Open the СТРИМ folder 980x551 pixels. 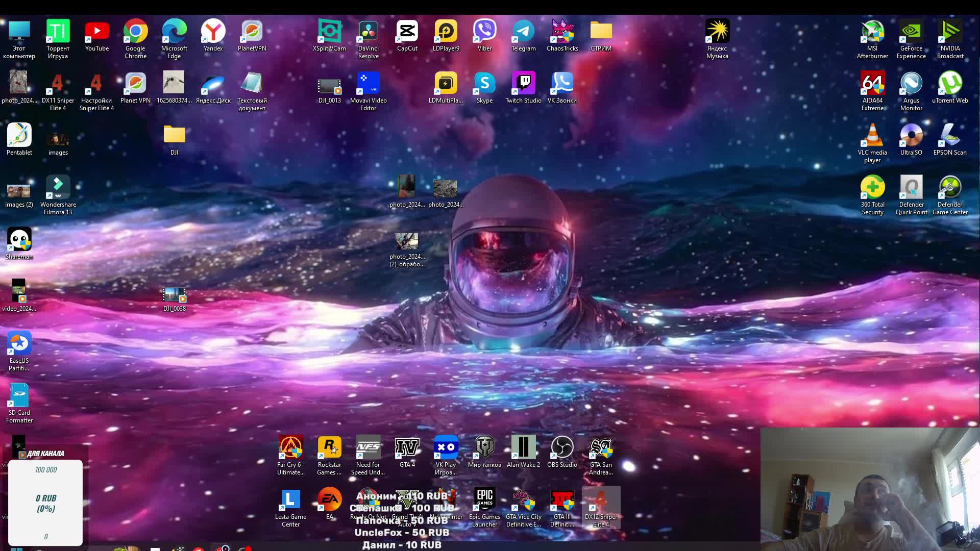tap(601, 32)
